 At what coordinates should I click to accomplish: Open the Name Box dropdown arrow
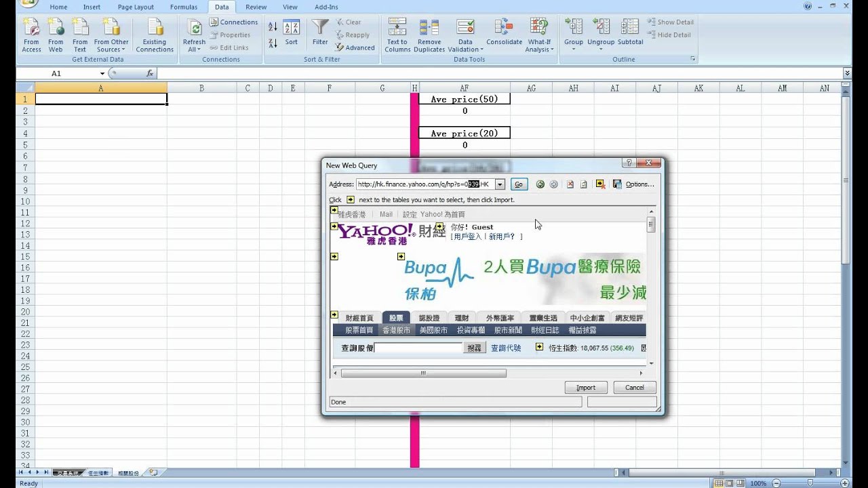[x=102, y=73]
